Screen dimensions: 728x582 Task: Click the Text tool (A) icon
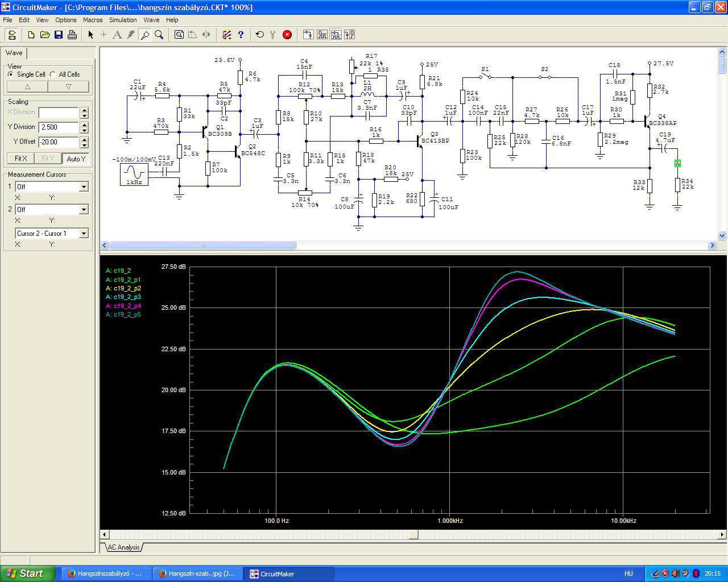(x=117, y=35)
